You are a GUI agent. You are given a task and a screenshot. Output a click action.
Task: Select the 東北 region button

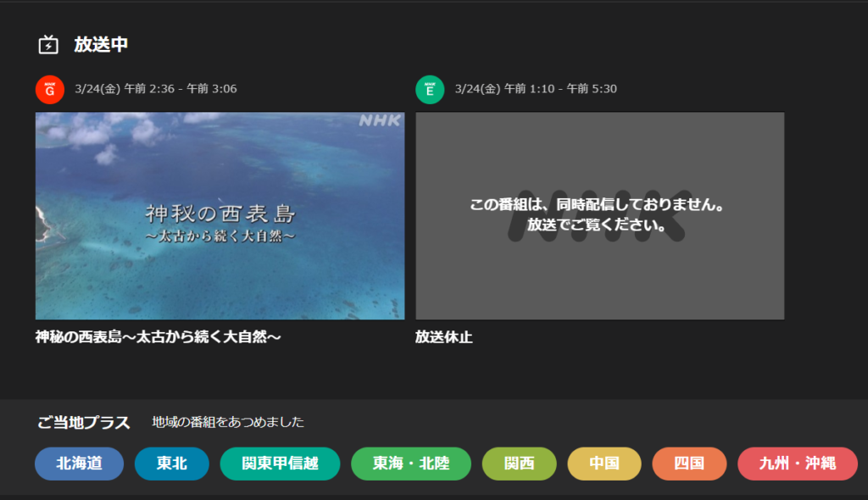pyautogui.click(x=171, y=464)
